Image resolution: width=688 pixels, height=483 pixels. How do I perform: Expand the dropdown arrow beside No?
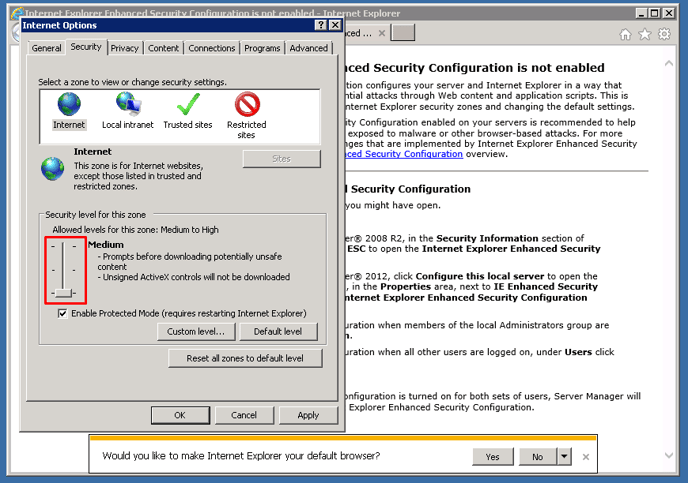pos(564,457)
